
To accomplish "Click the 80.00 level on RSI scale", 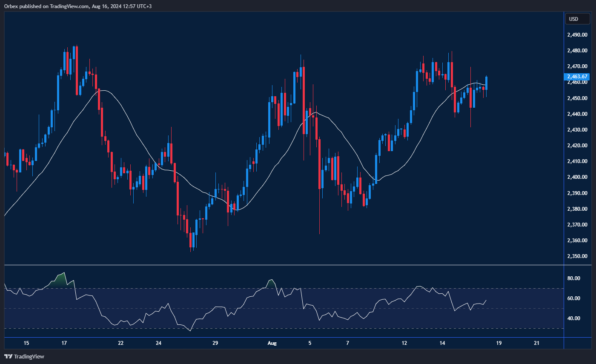I will [574, 278].
